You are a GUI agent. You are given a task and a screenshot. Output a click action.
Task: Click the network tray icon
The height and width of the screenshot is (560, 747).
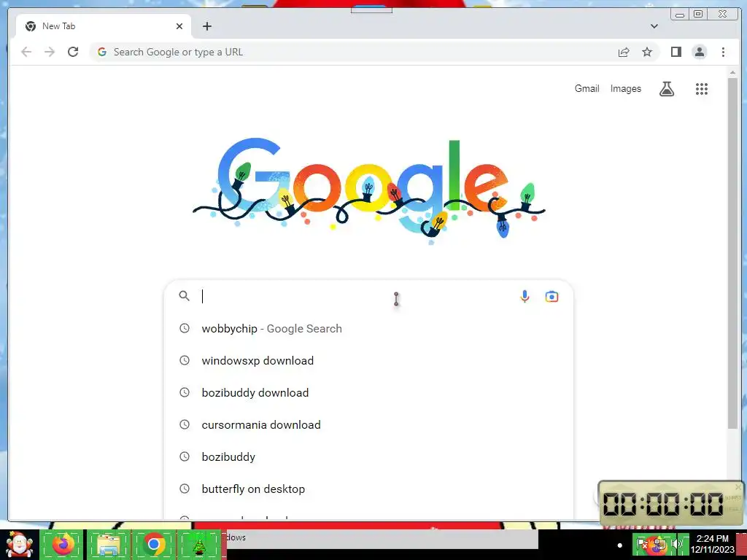(x=659, y=544)
